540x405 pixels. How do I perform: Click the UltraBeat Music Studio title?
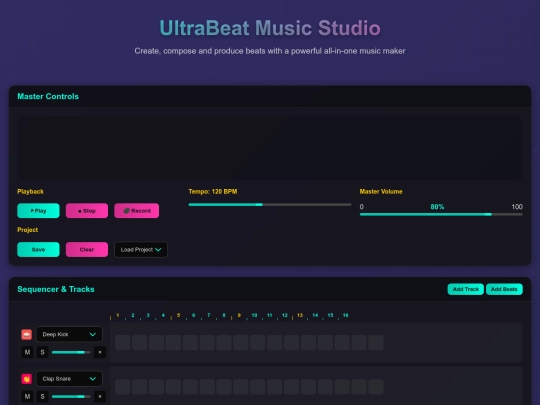(270, 28)
